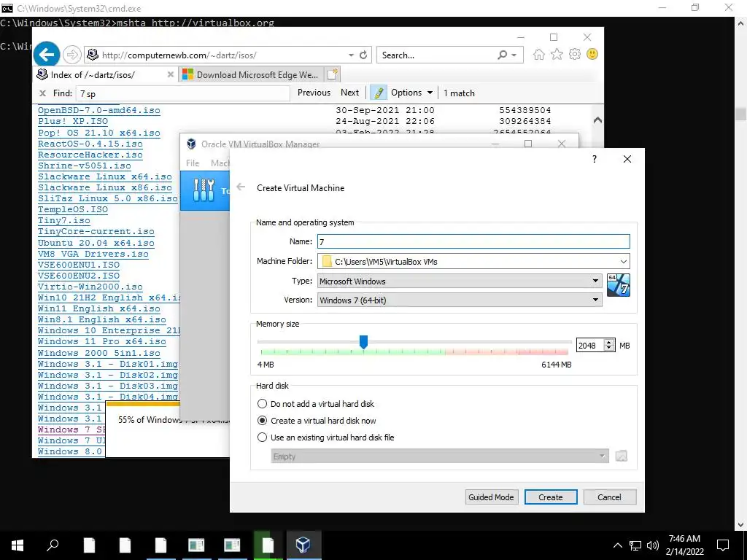Open search provider dropdown arrow
Image resolution: width=747 pixels, height=560 pixels.
point(514,55)
